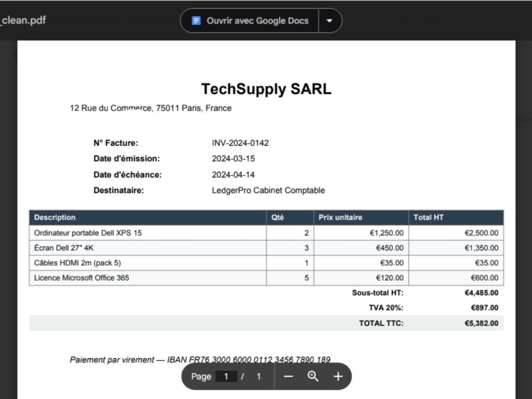Viewport: 532px width, 399px height.
Task: Click subtotal amount €4,485.00
Action: tap(481, 293)
